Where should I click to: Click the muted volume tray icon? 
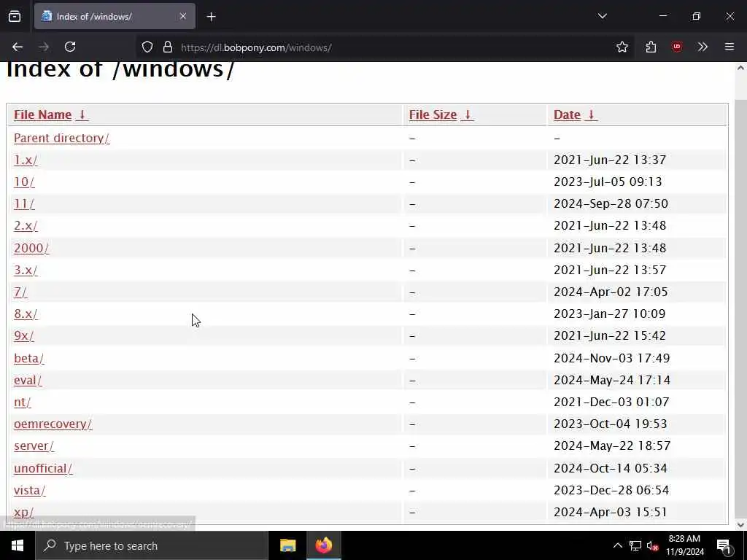click(652, 545)
